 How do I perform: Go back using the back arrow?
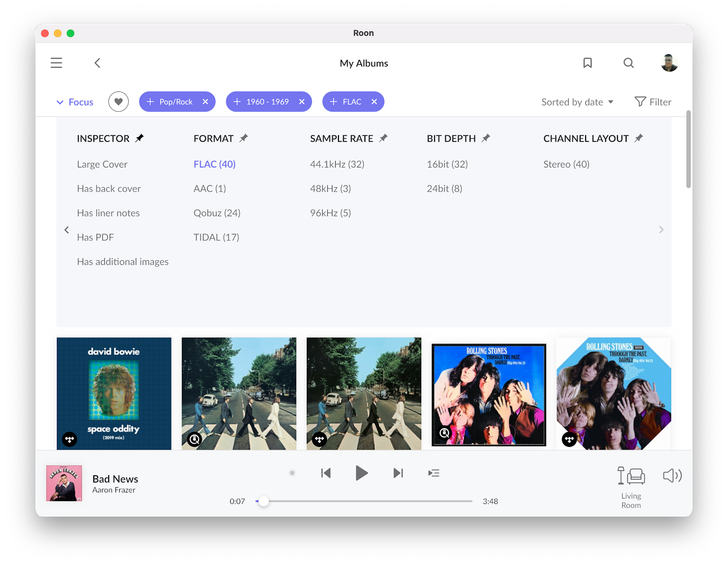97,63
